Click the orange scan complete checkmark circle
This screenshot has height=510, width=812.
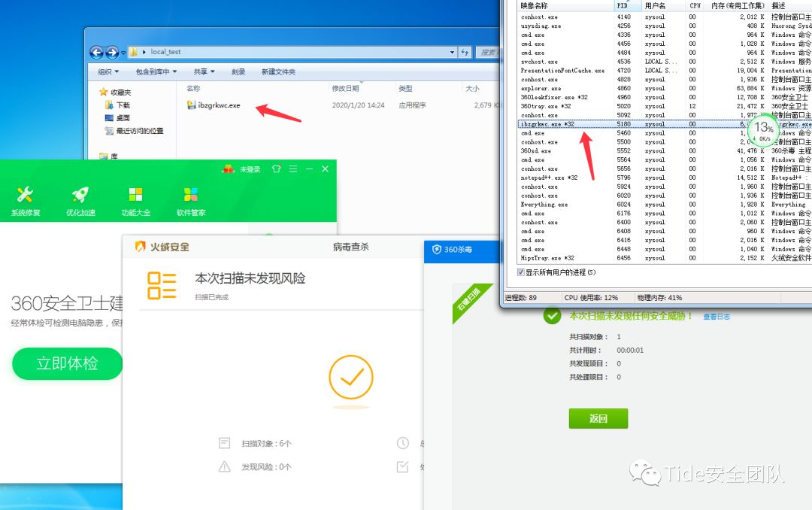point(351,377)
